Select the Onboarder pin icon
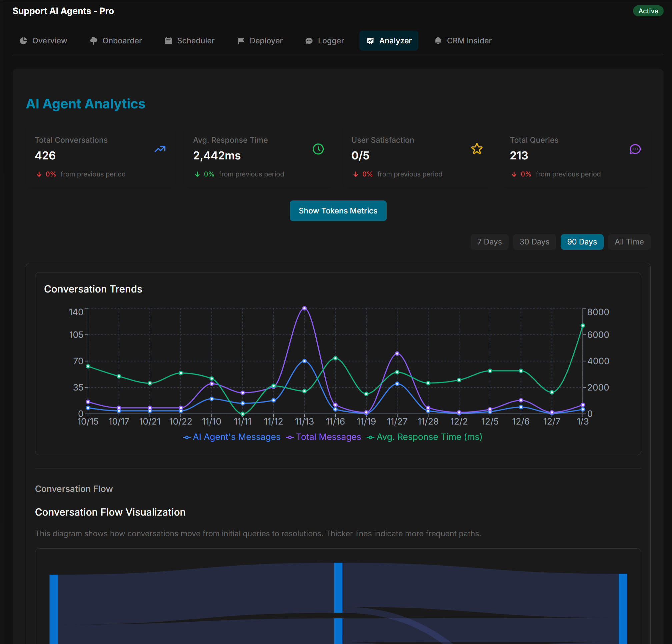672x644 pixels. tap(94, 40)
